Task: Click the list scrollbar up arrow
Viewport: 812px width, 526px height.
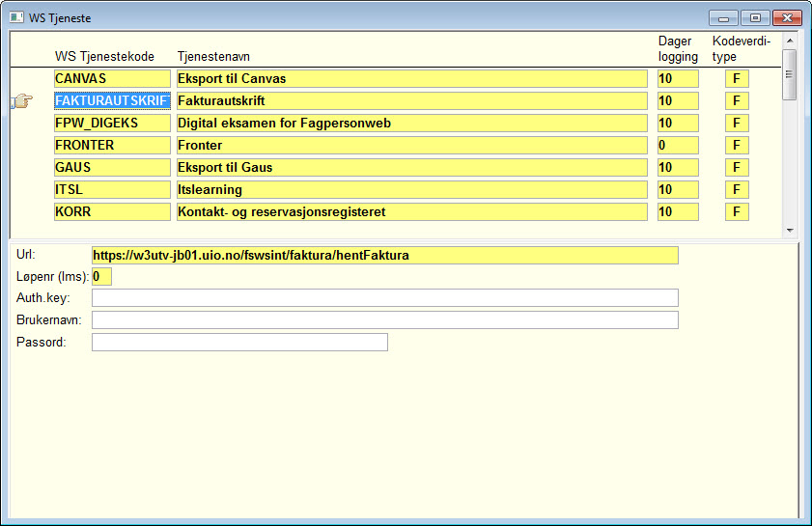Action: (790, 41)
